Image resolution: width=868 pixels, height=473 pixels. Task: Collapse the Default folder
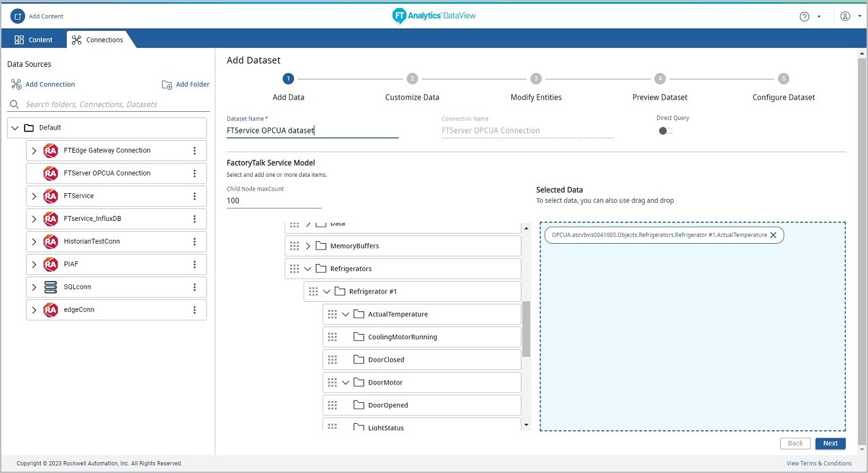15,128
